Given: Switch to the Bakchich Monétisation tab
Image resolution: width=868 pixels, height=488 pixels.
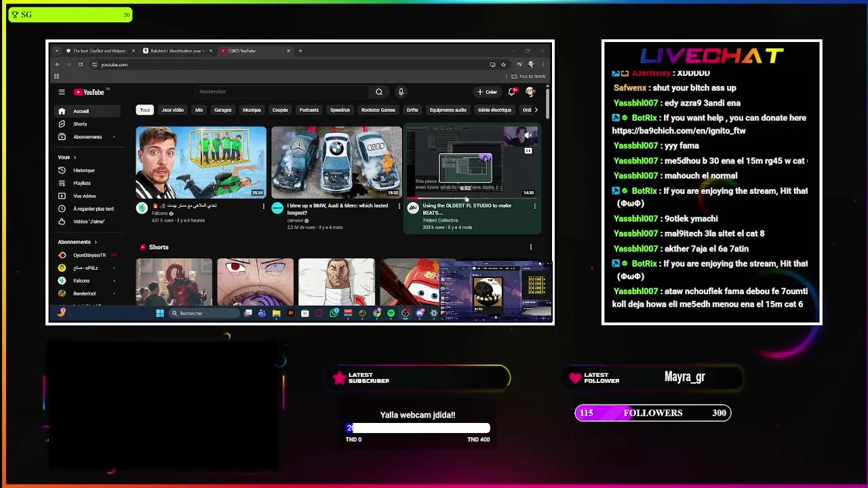Looking at the screenshot, I should tap(176, 51).
